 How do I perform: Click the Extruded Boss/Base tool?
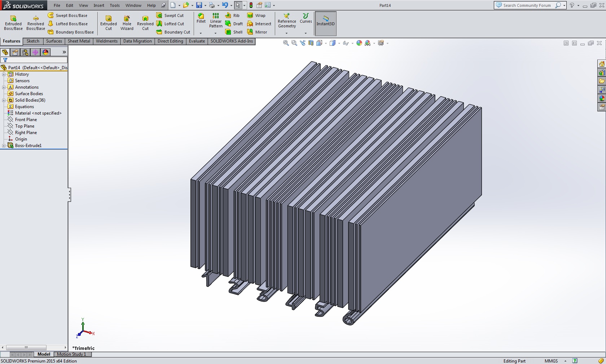(13, 23)
